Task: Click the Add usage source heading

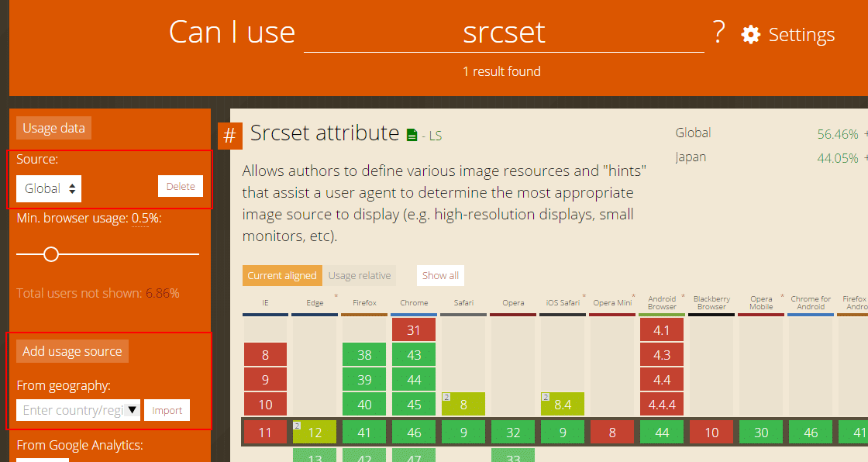Action: pos(73,351)
